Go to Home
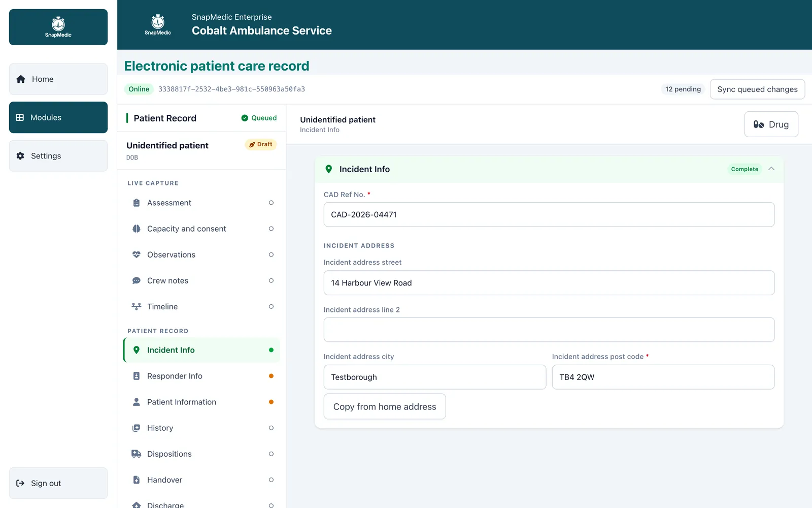 point(58,79)
